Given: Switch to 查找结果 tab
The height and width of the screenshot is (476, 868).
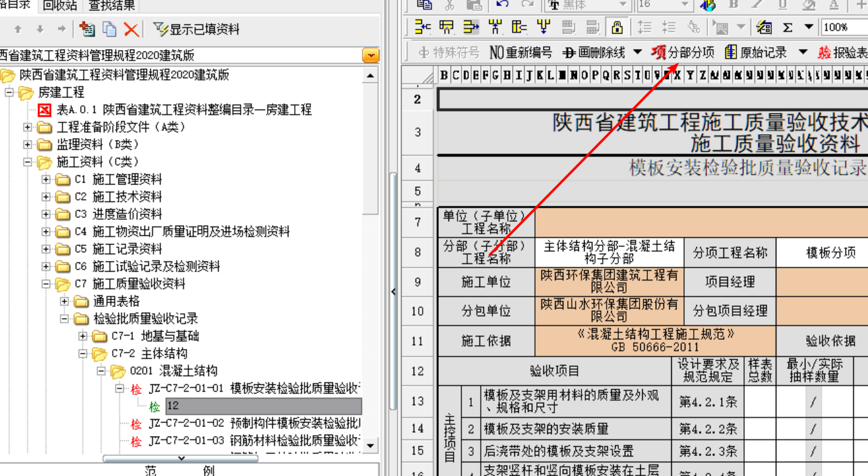Looking at the screenshot, I should [x=112, y=6].
